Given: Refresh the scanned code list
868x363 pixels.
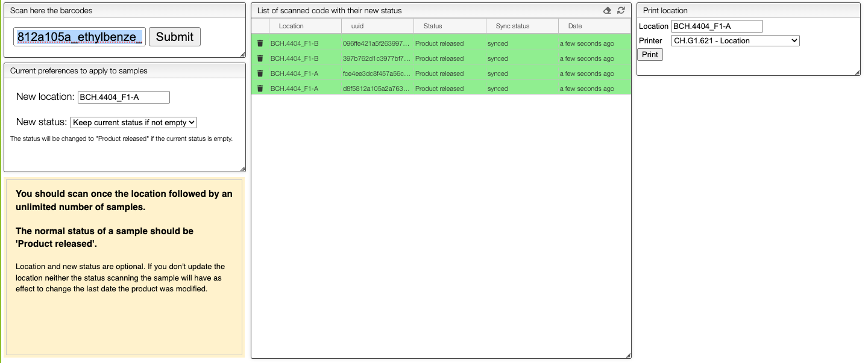Looking at the screenshot, I should (621, 10).
